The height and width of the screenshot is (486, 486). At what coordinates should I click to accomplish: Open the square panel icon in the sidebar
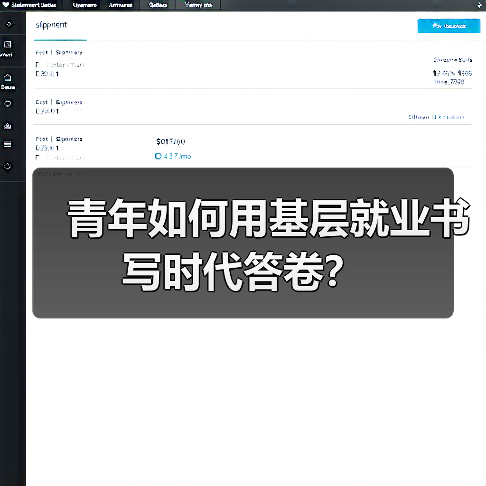click(x=7, y=44)
